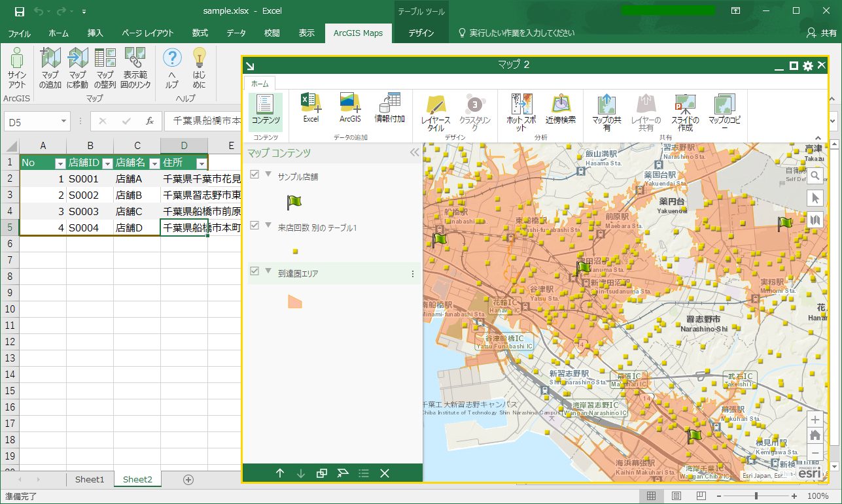Viewport: 842px width, 504px height.
Task: Click the 到達圏エリア orange legend swatch
Action: tap(295, 301)
